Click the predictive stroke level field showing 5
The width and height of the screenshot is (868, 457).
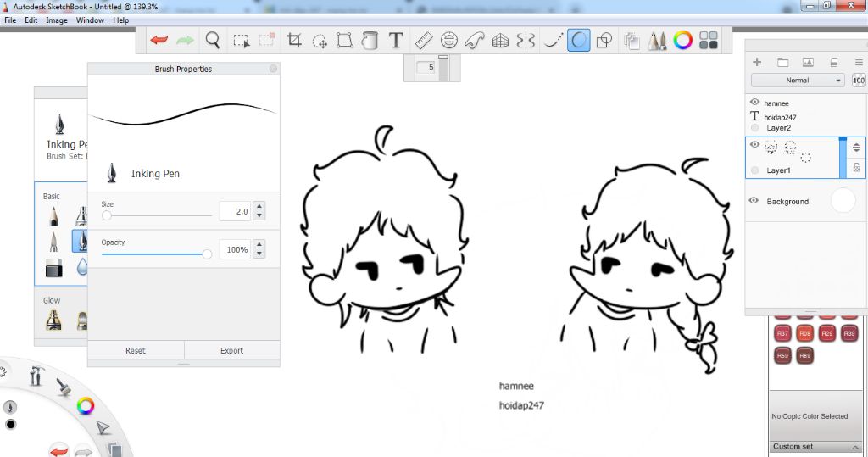point(427,67)
